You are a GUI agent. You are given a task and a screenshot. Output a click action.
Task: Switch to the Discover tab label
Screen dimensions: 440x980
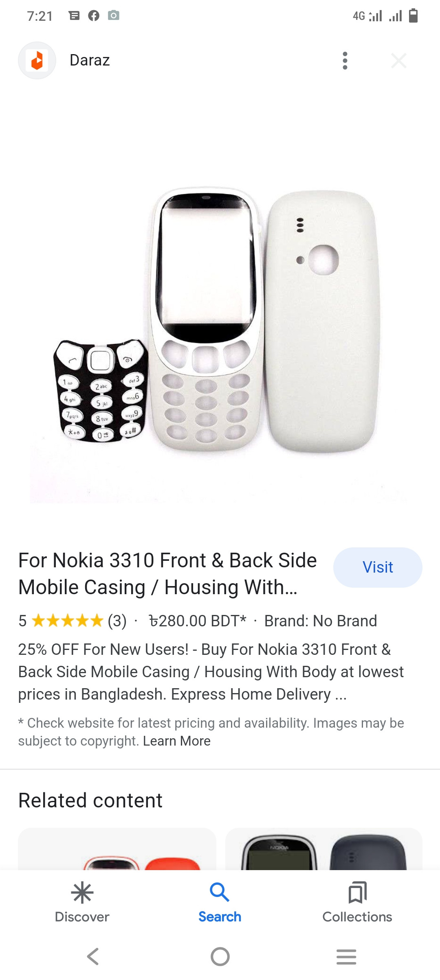82,917
